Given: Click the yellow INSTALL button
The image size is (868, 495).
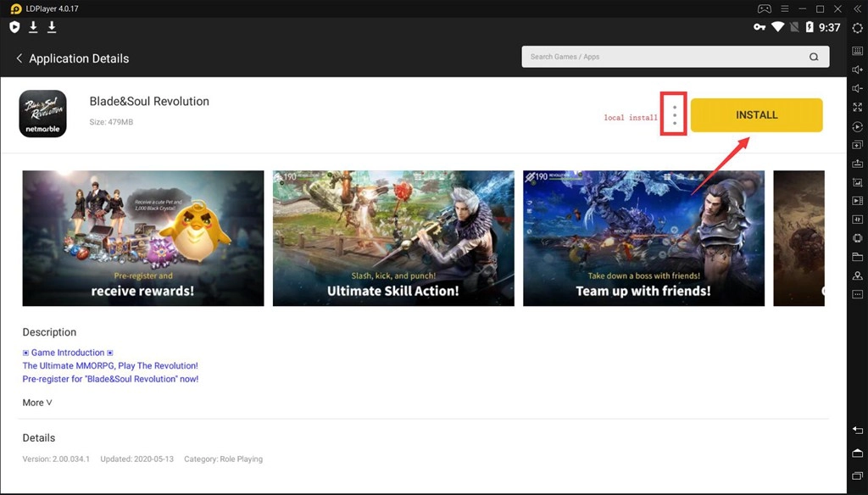Looking at the screenshot, I should click(x=756, y=115).
